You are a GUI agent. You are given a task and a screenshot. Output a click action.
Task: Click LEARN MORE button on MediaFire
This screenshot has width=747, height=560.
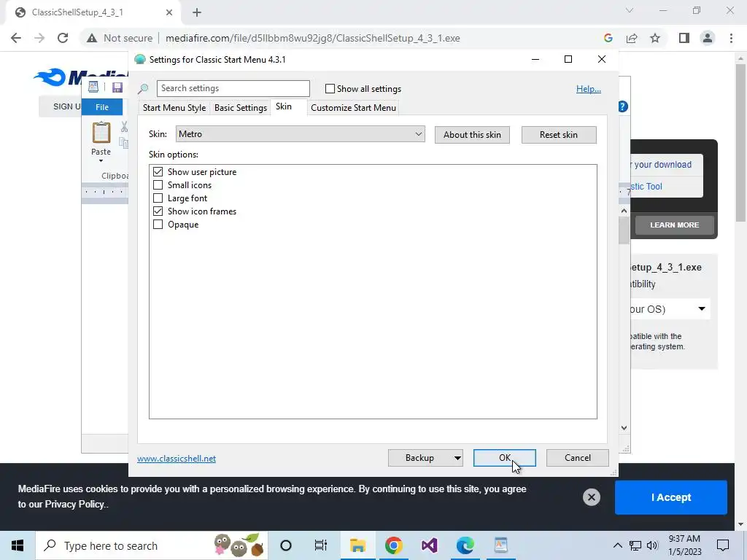675,225
